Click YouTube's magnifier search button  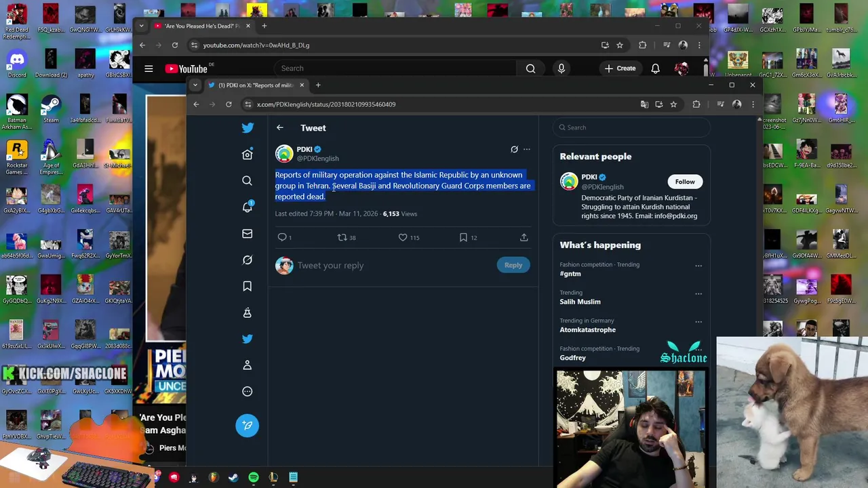tap(531, 68)
